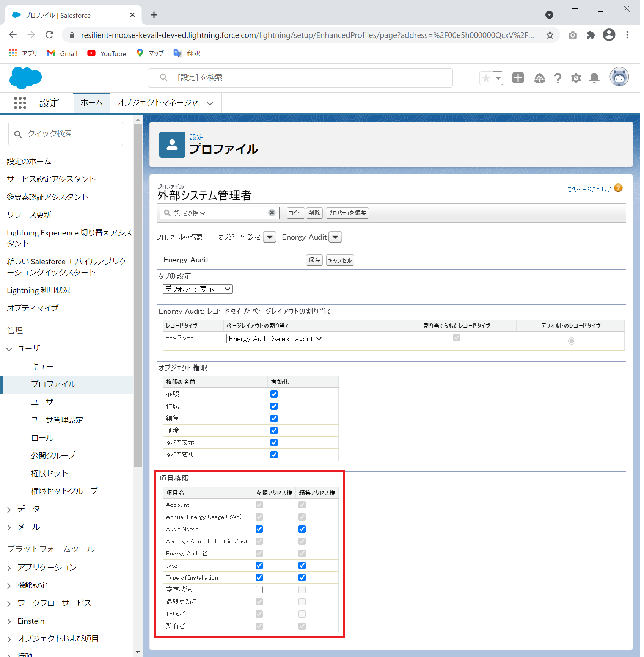Open the プロファイルの概要 link

coord(180,237)
